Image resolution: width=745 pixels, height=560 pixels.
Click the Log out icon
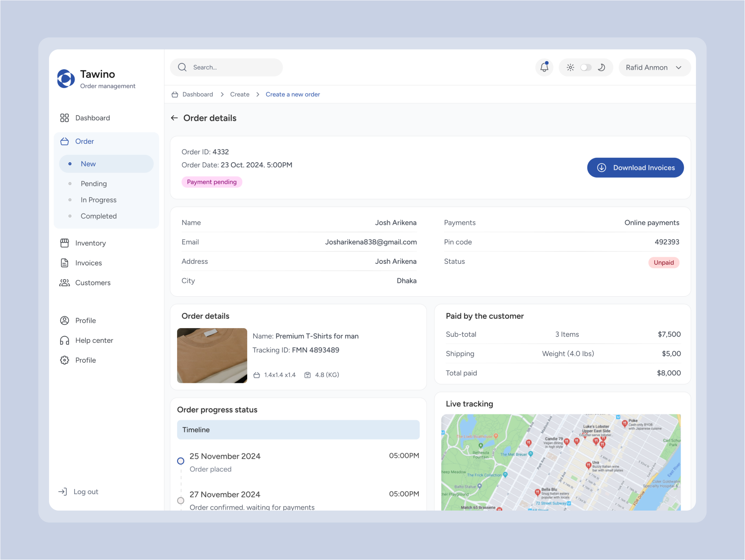coord(63,491)
